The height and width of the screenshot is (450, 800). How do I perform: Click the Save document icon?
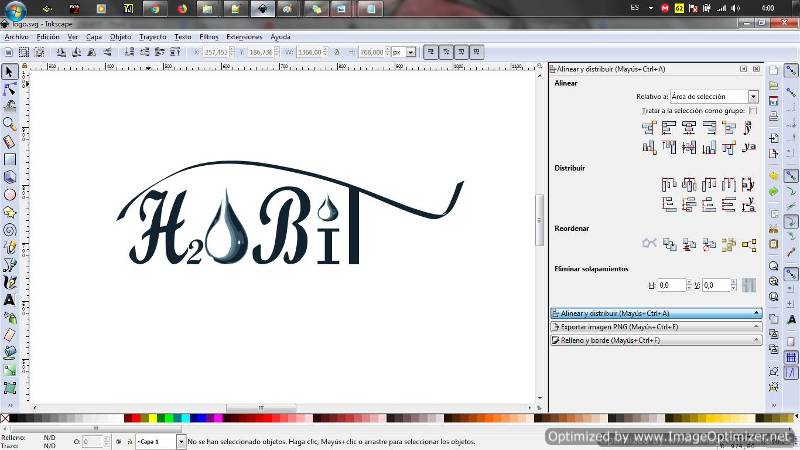click(x=773, y=101)
